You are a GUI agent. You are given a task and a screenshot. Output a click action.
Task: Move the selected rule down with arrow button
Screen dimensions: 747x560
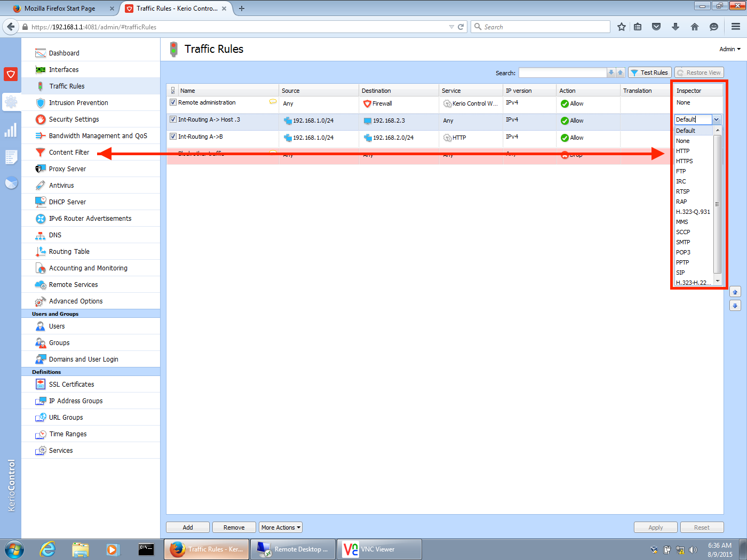735,306
